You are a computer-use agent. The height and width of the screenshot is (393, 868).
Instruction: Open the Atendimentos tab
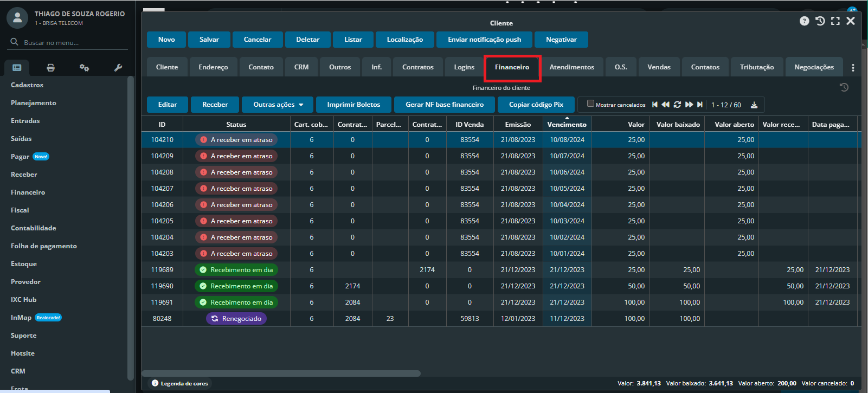tap(571, 67)
